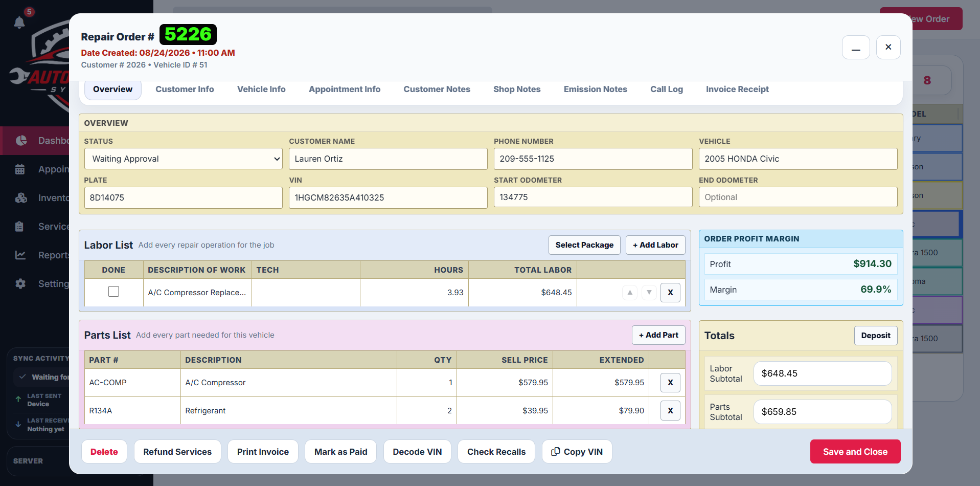Open the Status dropdown
Screen dimensions: 980x486
184,159
